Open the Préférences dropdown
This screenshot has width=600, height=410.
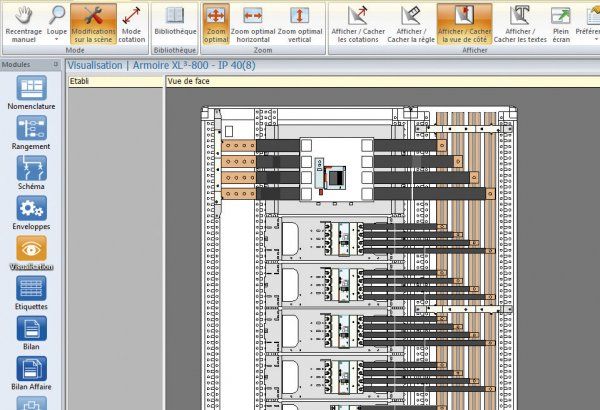tap(588, 22)
